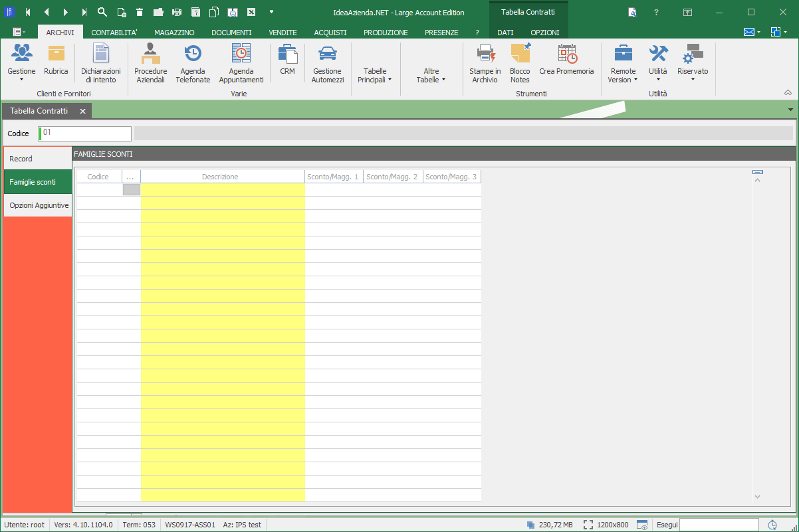Click the document wrench icon in title bar
799x532 pixels.
[631, 12]
